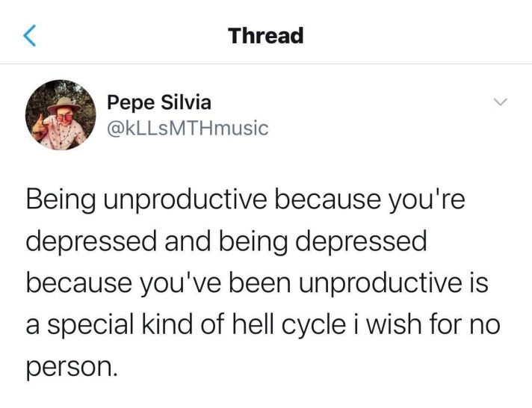Open Pepe Silvia's profile picture

[x=61, y=115]
